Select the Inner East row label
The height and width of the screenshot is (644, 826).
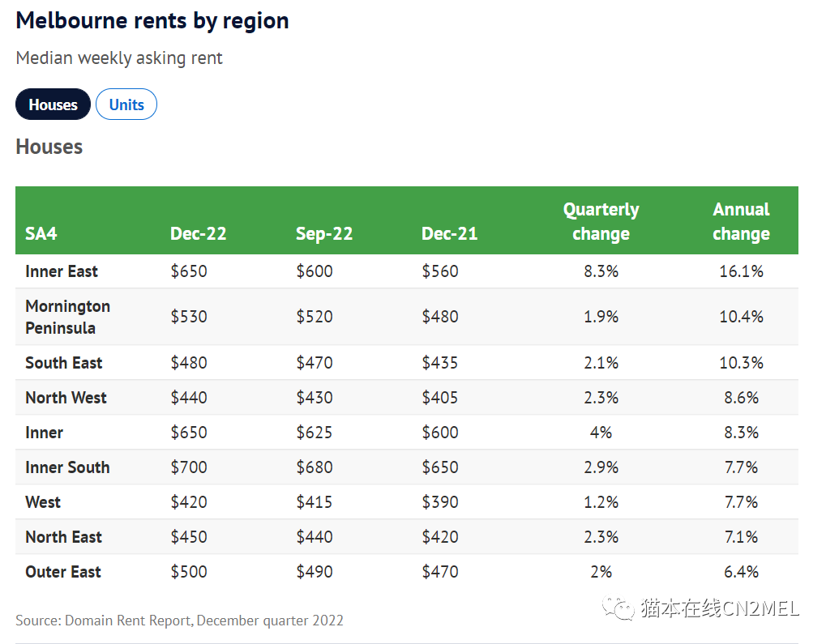(x=62, y=271)
